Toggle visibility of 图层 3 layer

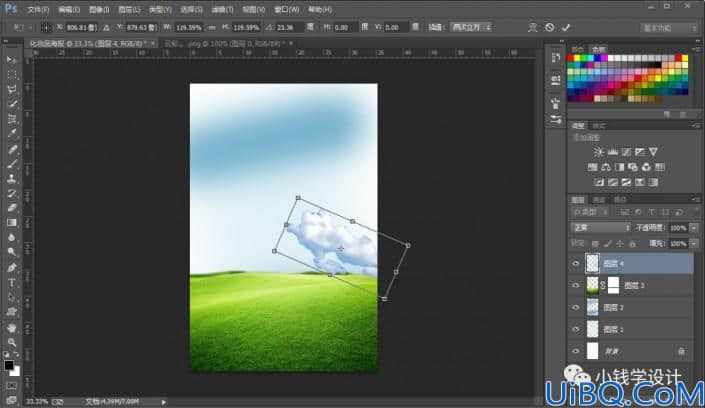pyautogui.click(x=576, y=286)
